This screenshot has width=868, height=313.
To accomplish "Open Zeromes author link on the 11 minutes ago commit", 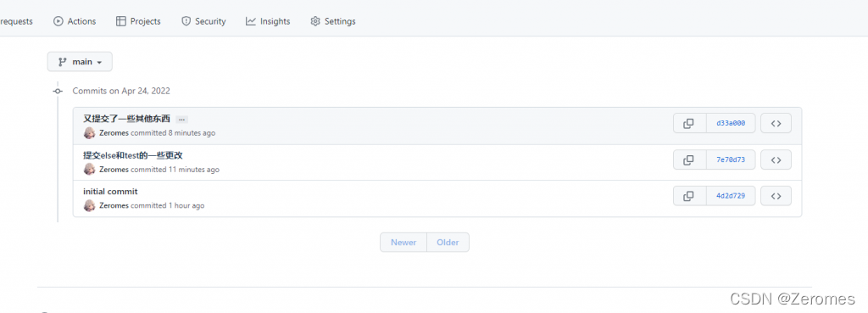I will pos(114,170).
